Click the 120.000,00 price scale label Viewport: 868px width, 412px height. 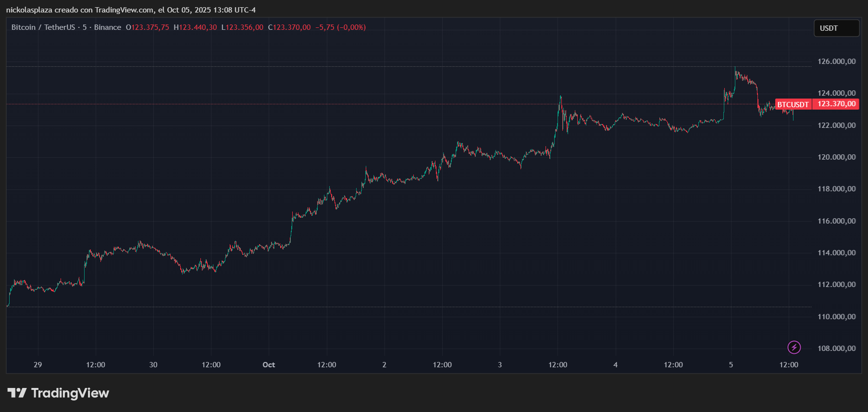[x=836, y=157]
